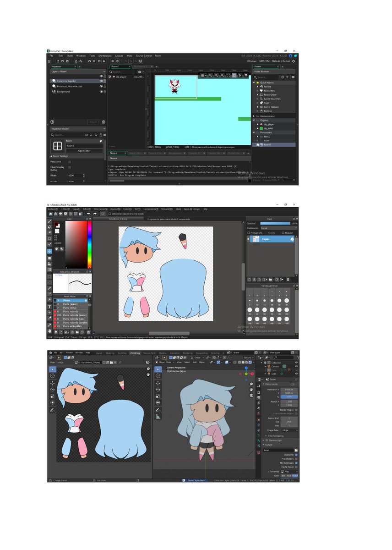Select obj_solid in GameMaker asset browser
The image size is (392, 550).
269,128
